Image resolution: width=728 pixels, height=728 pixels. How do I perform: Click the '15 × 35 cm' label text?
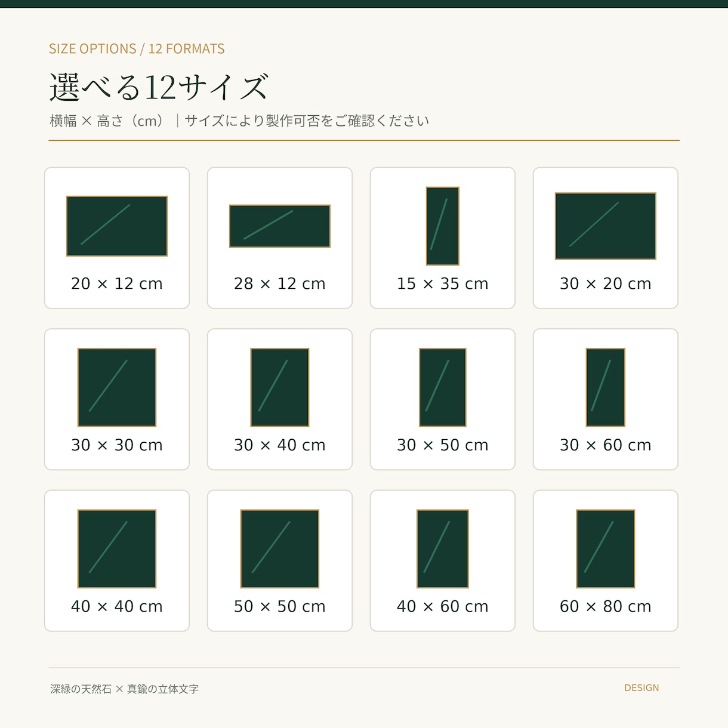pyautogui.click(x=443, y=283)
